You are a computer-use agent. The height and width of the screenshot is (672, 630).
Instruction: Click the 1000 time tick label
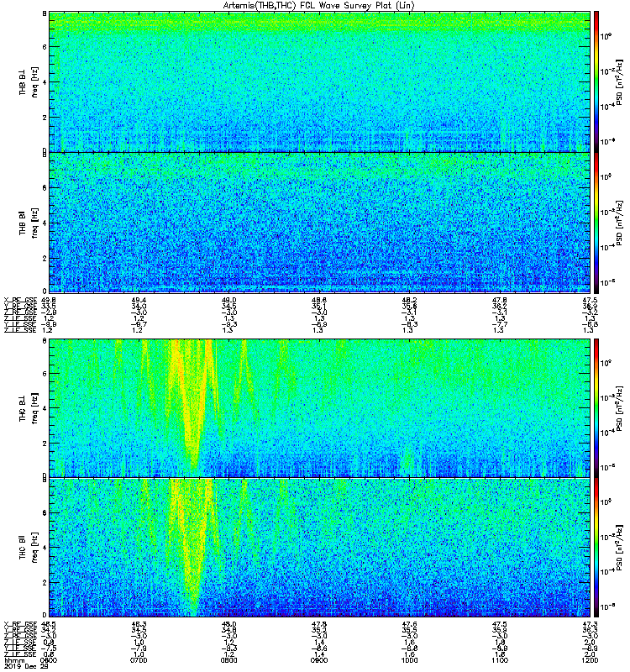(409, 660)
